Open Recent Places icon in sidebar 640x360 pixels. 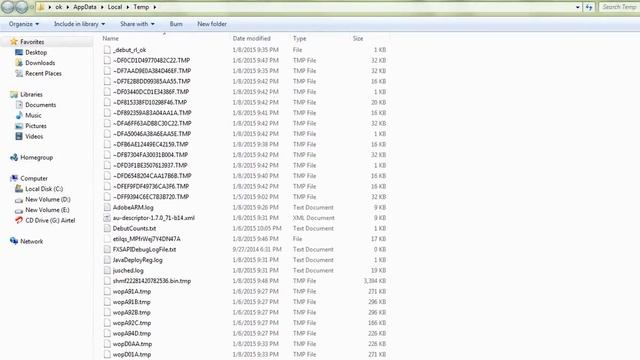pos(19,73)
